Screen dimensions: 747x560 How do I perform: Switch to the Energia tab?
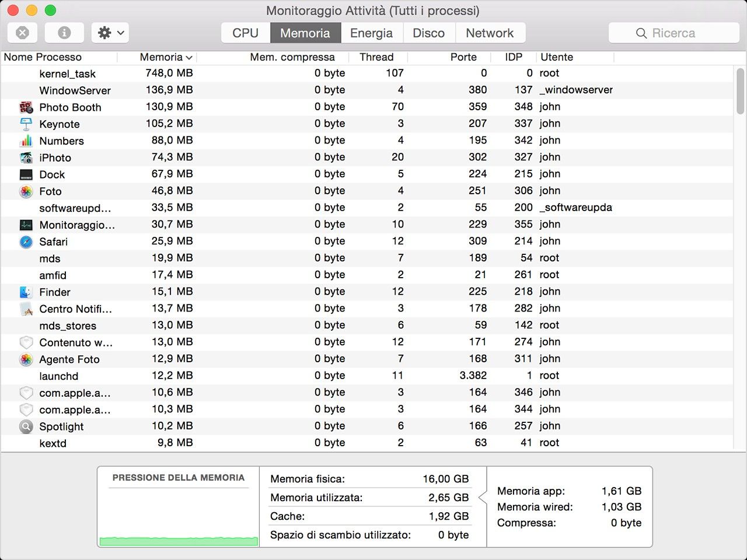tap(371, 33)
